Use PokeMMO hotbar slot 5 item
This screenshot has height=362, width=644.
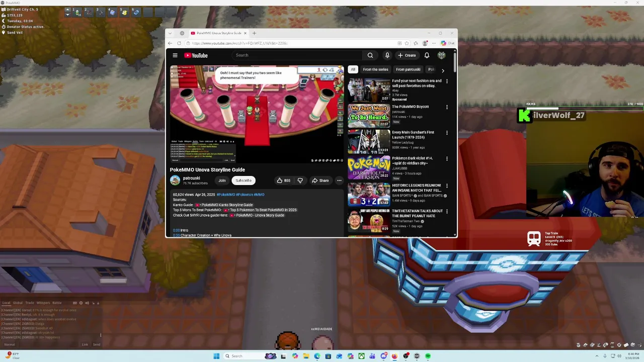tap(124, 13)
